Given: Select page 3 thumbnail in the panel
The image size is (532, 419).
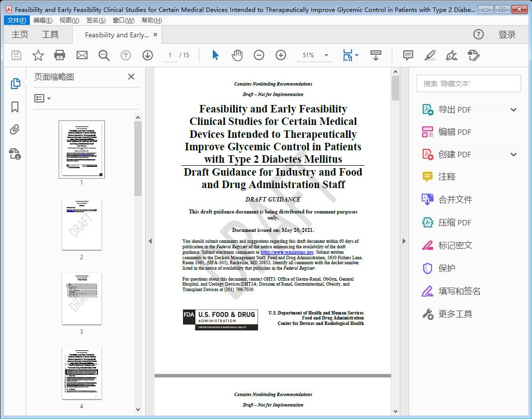Looking at the screenshot, I should tap(81, 299).
